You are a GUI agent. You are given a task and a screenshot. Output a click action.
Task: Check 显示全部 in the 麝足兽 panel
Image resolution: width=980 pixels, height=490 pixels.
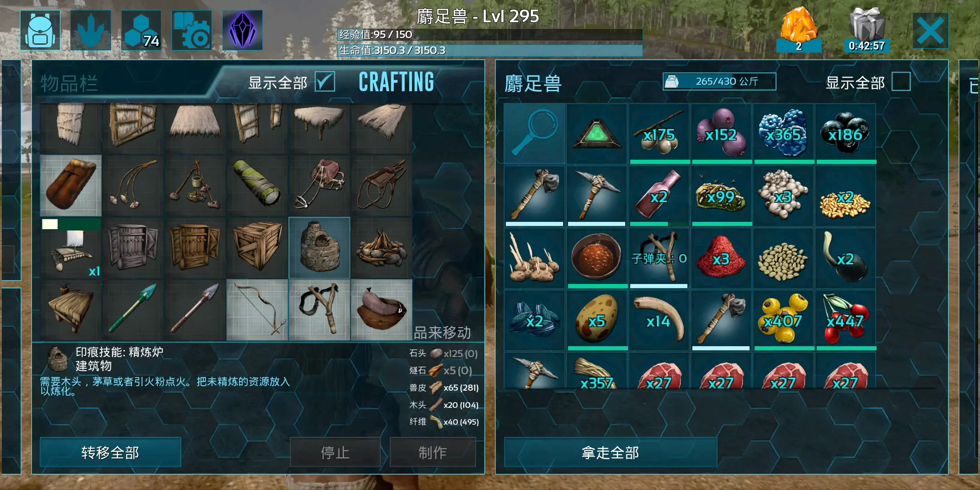(x=901, y=82)
